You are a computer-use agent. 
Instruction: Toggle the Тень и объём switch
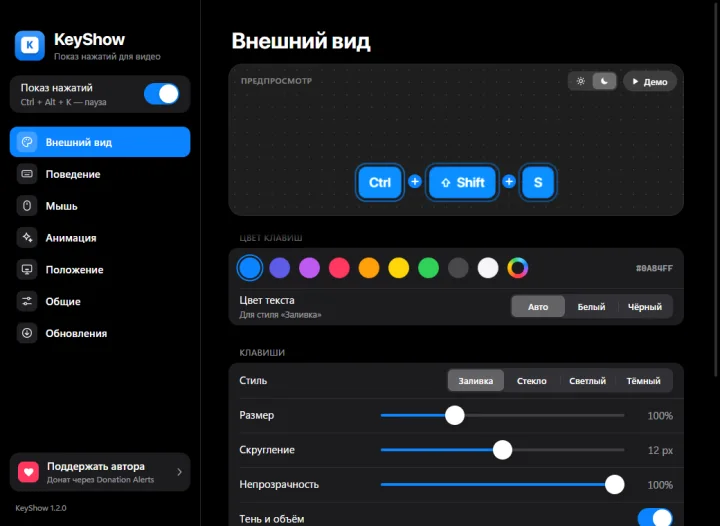pos(655,519)
